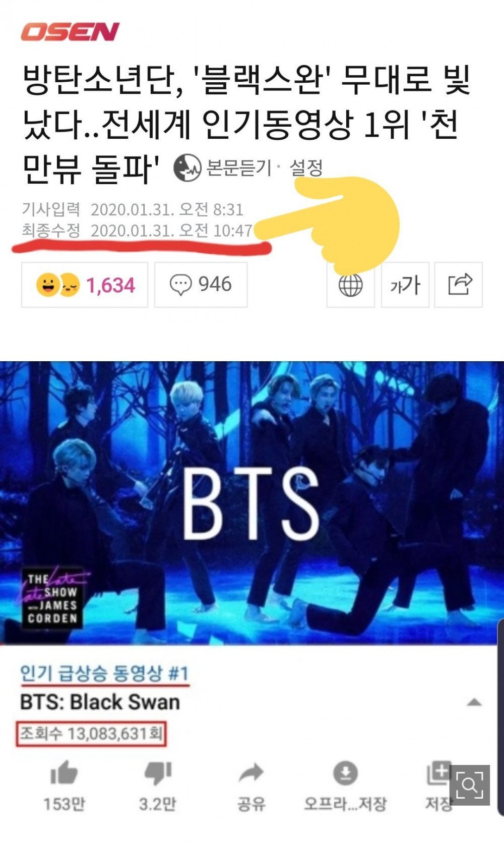
Task: Collapse video description with the up arrow
Action: point(474,702)
